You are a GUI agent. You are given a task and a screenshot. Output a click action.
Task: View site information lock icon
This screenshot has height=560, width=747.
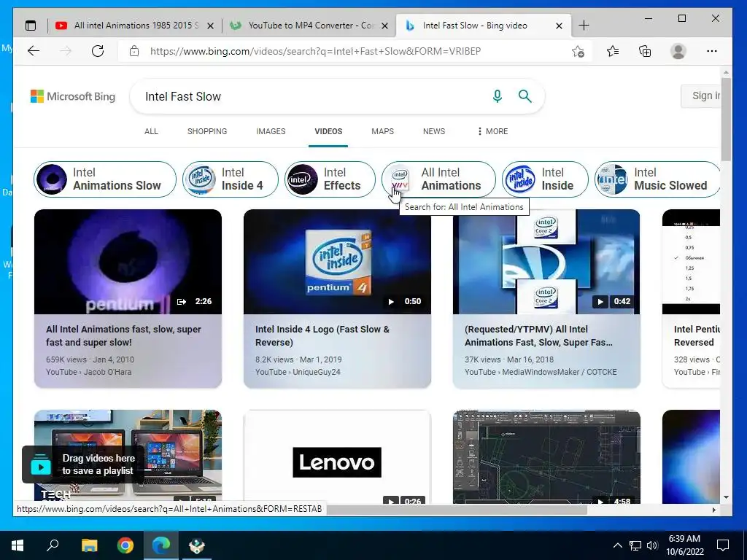pos(134,51)
